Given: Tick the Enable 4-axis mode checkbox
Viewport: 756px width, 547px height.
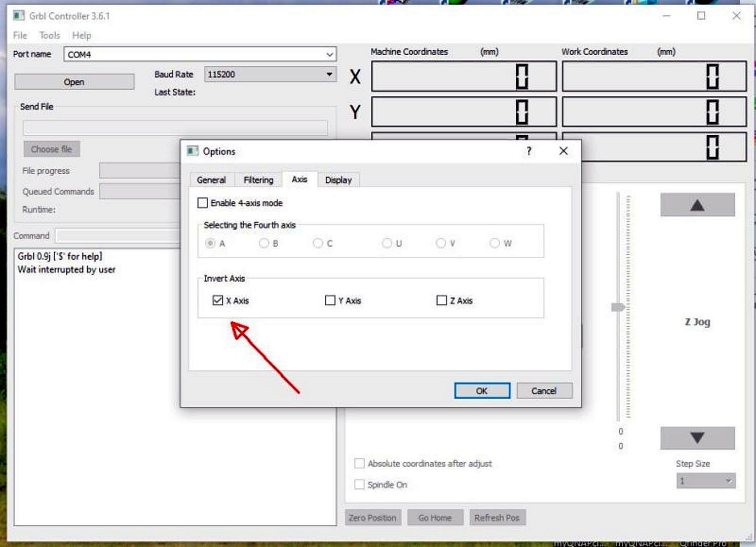Looking at the screenshot, I should coord(203,203).
